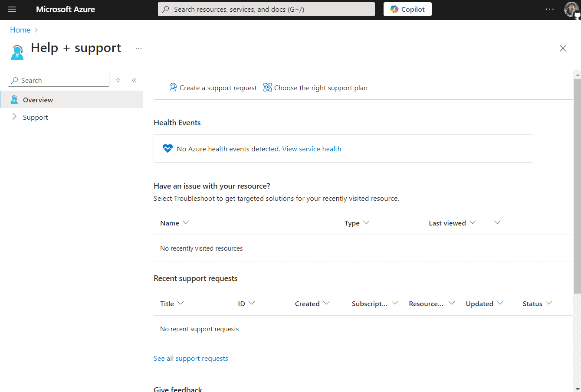Open the Resource... column dropdown
This screenshot has height=392, width=581.
point(451,303)
